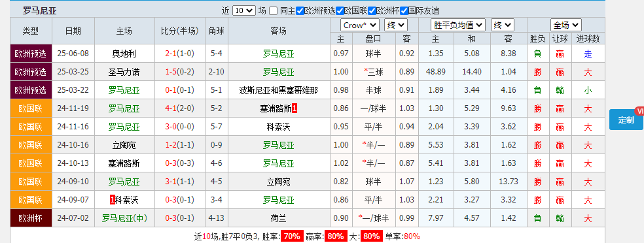Screen dimensions: 644x243
Task: Click the 进球数 column header
Action: click(588, 39)
